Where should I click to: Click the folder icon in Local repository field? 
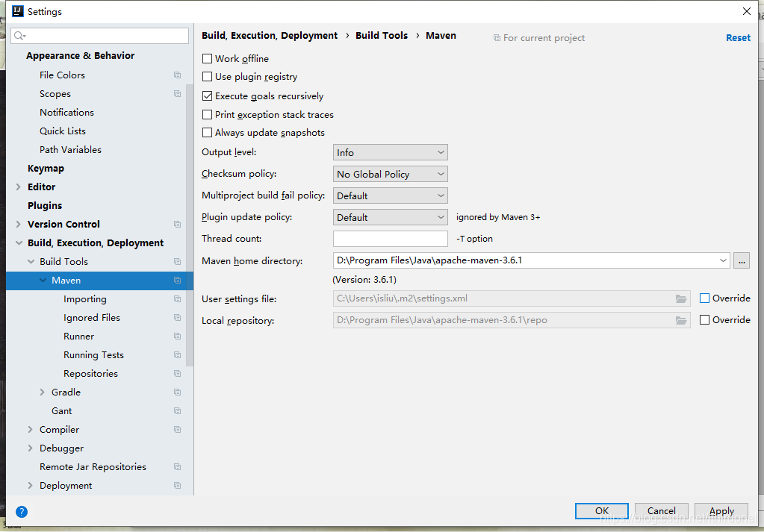(x=680, y=320)
